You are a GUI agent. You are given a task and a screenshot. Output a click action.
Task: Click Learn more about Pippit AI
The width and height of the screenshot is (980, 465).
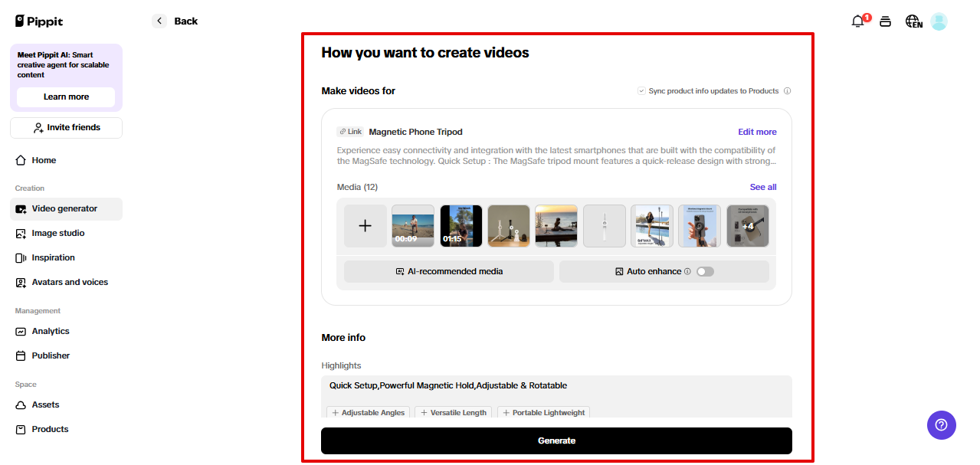[x=65, y=97]
